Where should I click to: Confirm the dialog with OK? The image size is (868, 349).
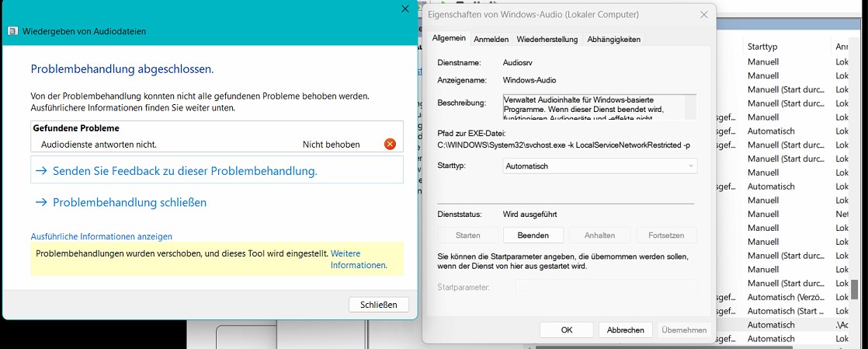(x=566, y=330)
